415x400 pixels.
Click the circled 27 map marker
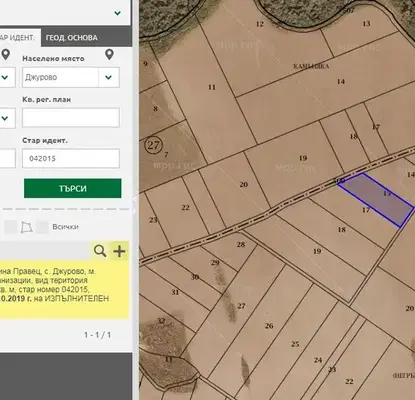click(x=153, y=145)
